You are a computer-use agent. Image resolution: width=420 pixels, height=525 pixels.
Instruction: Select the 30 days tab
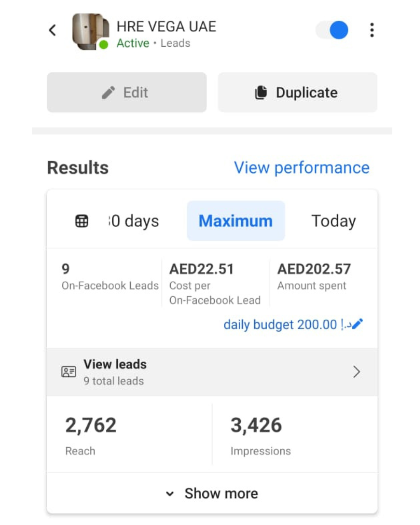click(134, 221)
